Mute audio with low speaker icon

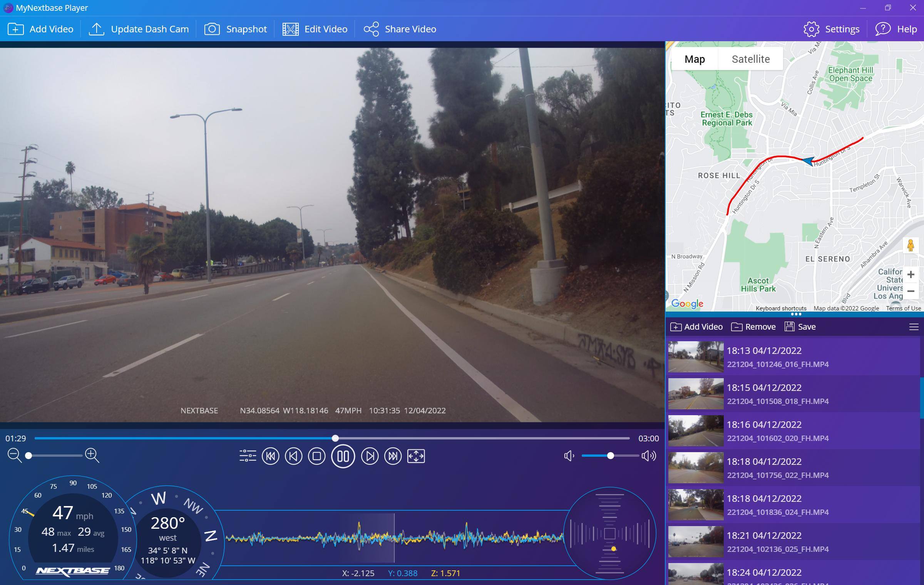569,456
